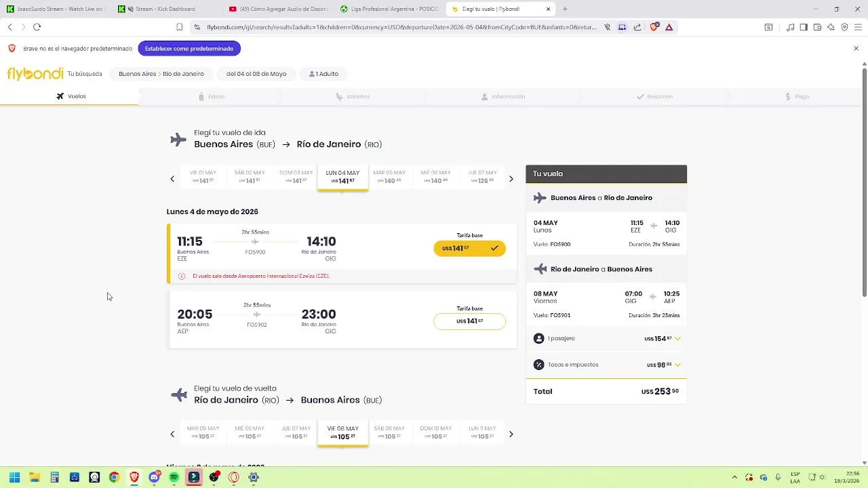868x488 pixels.
Task: Select the 20:05 flight fare US$141.67 button
Action: pyautogui.click(x=469, y=321)
